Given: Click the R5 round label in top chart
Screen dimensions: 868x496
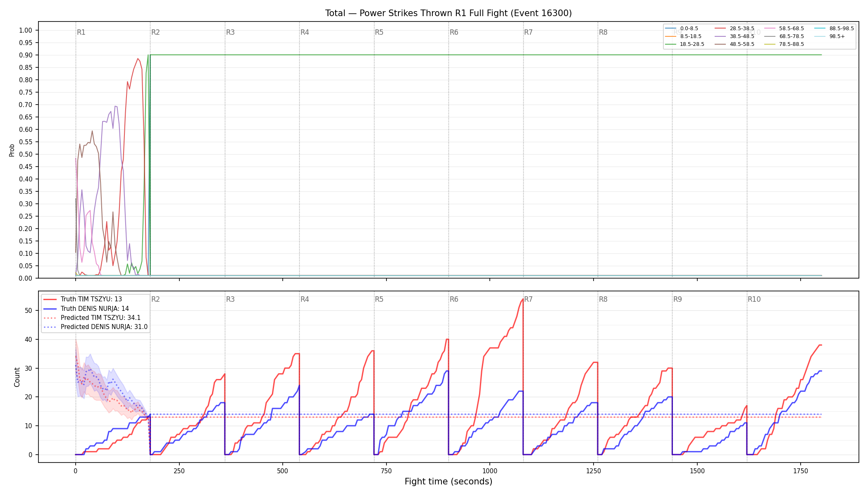Looking at the screenshot, I should tap(379, 32).
